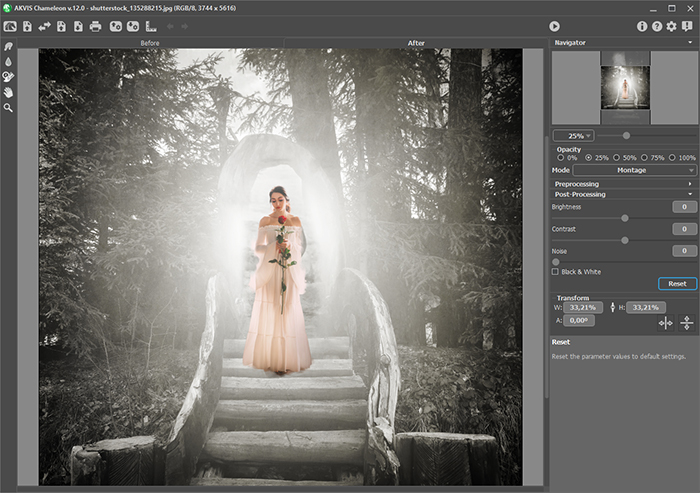
Task: Switch to the After tab
Action: coord(416,43)
